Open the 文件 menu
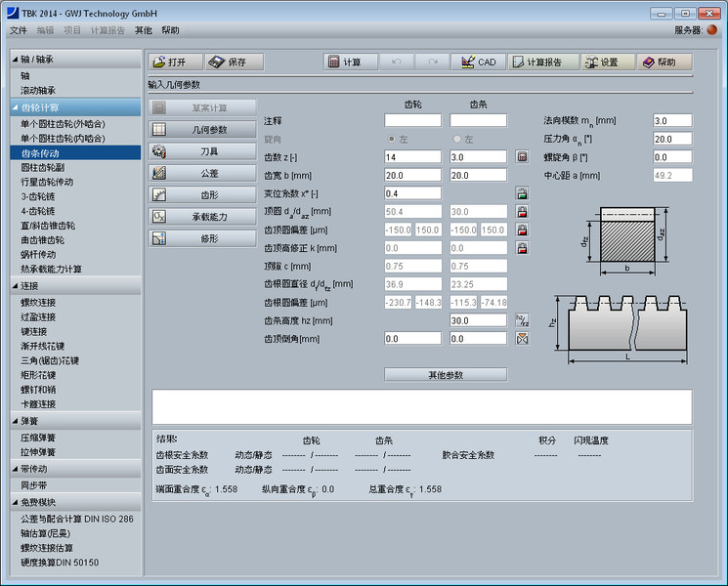This screenshot has height=586, width=728. point(19,30)
